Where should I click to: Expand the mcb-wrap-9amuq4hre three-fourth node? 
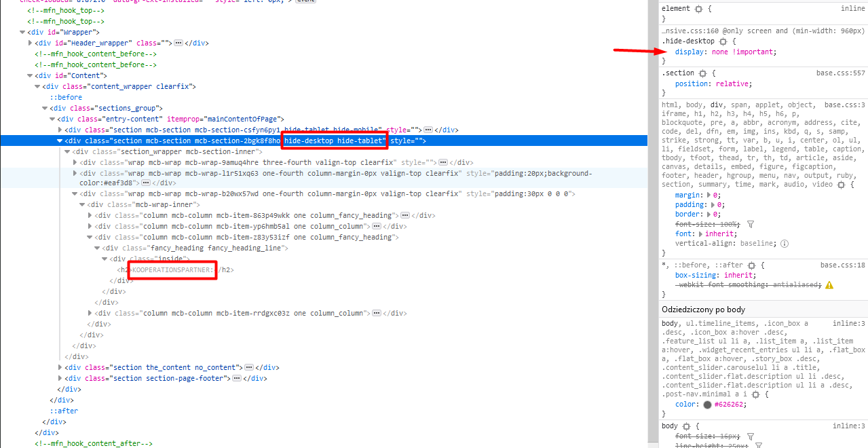click(75, 162)
